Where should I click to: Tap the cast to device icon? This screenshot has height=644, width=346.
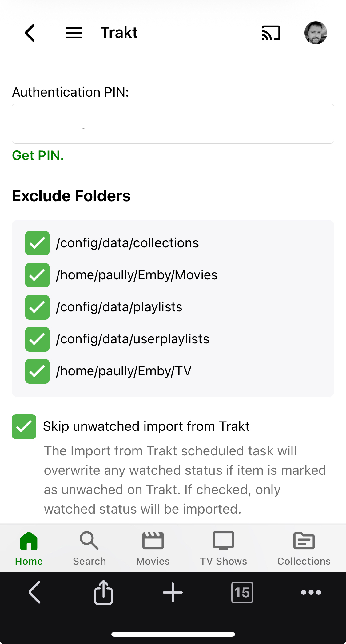pyautogui.click(x=271, y=33)
